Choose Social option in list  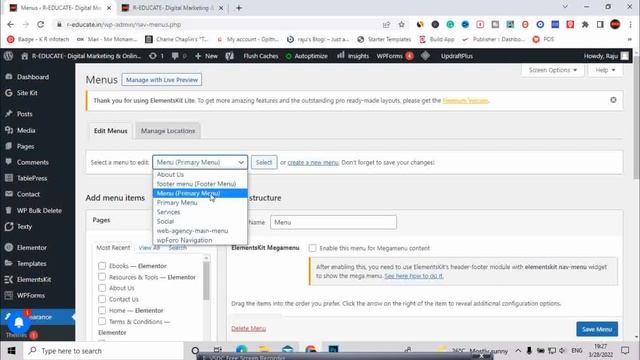(x=200, y=221)
